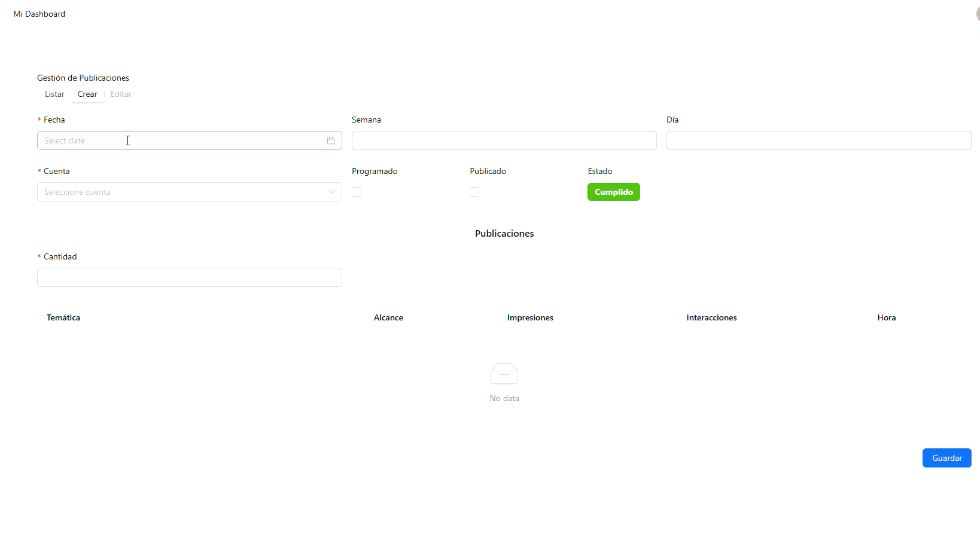This screenshot has height=538, width=980.
Task: Click the Estado label
Action: coord(600,171)
